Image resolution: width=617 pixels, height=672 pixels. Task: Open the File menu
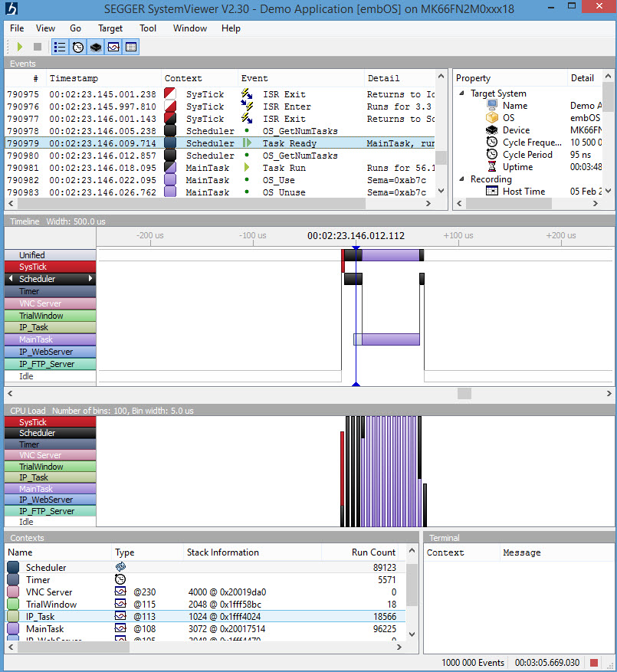click(17, 28)
